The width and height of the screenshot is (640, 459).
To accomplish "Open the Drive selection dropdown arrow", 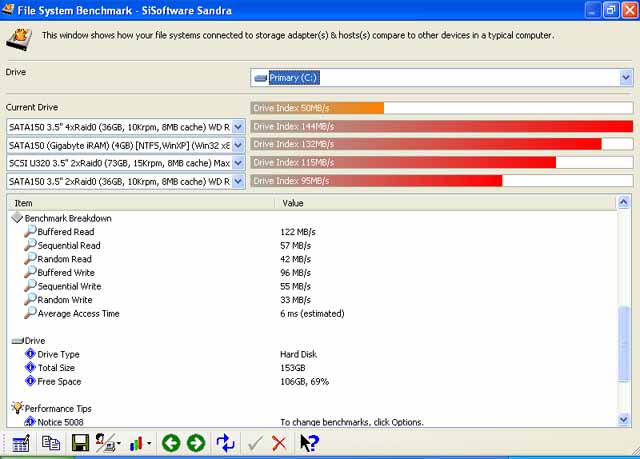I will pos(626,78).
